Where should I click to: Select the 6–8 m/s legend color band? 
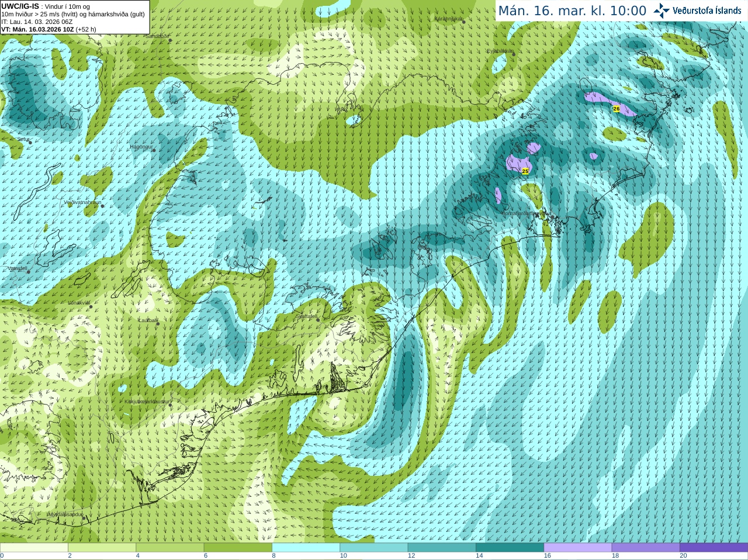[238, 548]
